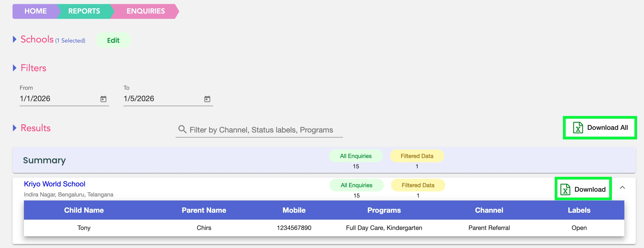Select All Enquiries chip in Summary
Viewport: 644px width, 248px height.
pos(356,156)
